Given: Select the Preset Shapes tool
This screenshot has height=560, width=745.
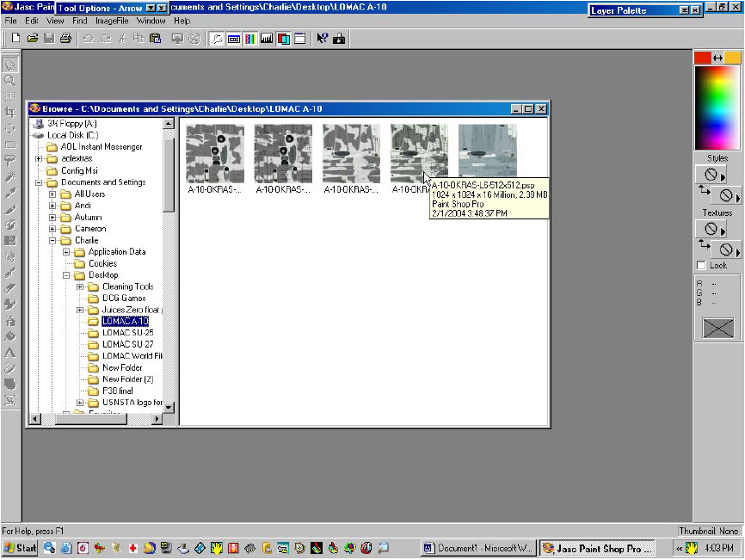Looking at the screenshot, I should (x=10, y=385).
